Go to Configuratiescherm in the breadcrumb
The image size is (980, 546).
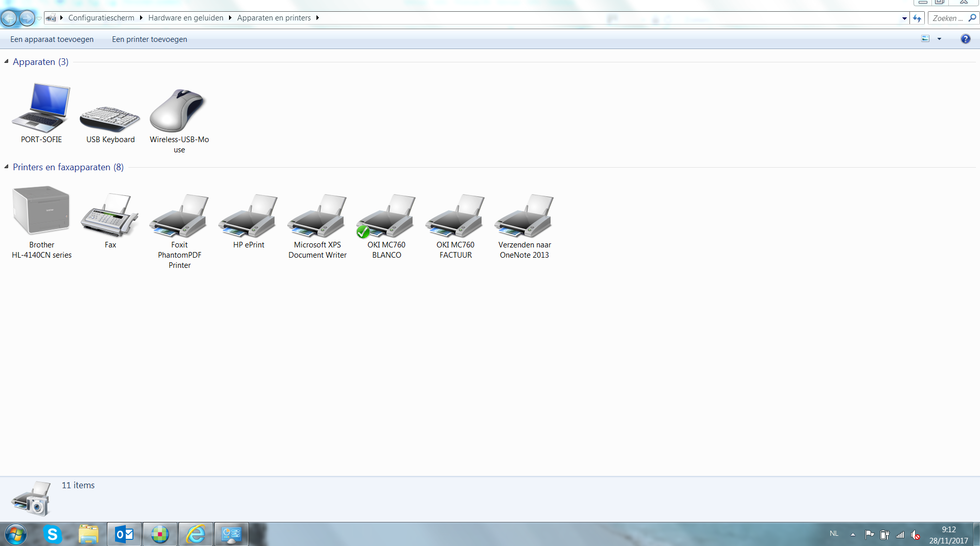(x=101, y=18)
